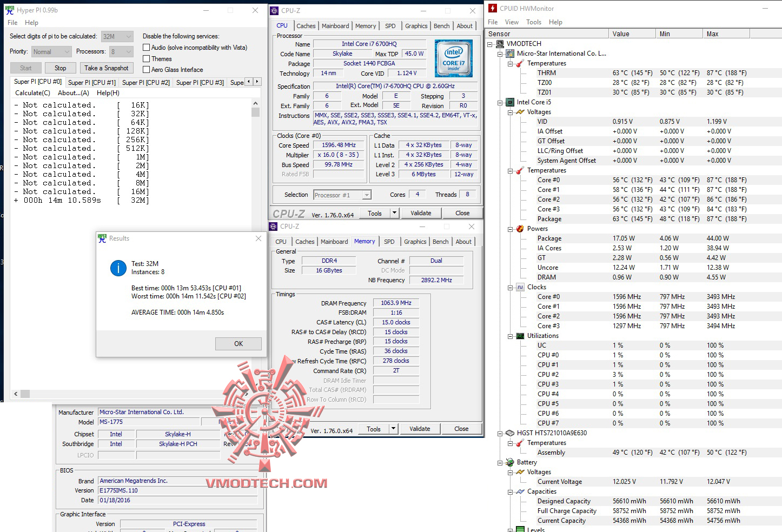This screenshot has height=532, width=782.
Task: Collapse the VMODTECH root node
Action: 490,44
